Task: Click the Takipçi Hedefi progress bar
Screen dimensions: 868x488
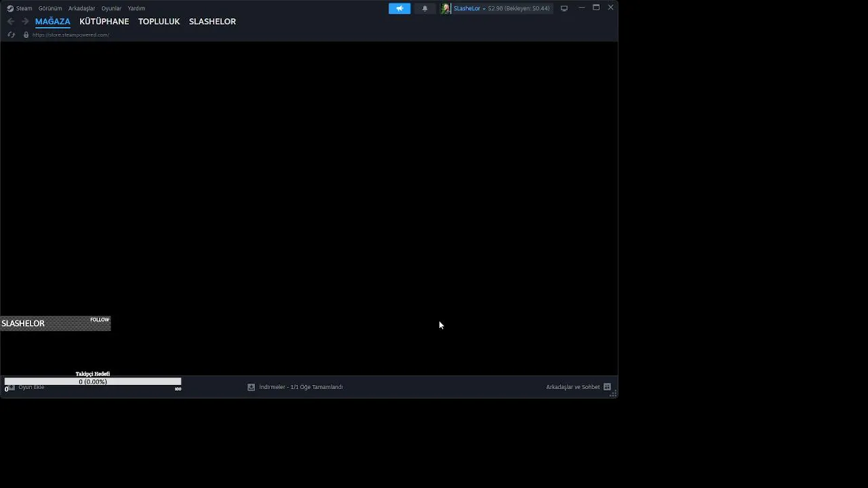Action: pos(93,382)
